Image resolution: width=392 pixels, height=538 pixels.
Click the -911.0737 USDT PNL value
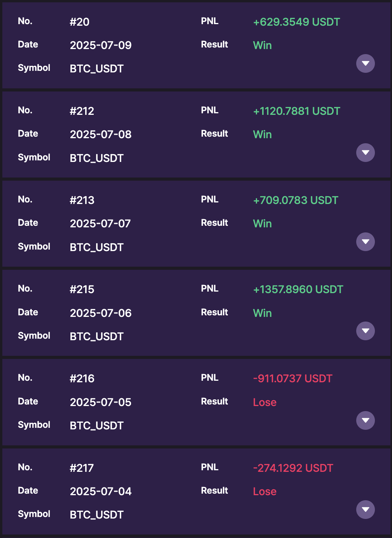point(292,379)
